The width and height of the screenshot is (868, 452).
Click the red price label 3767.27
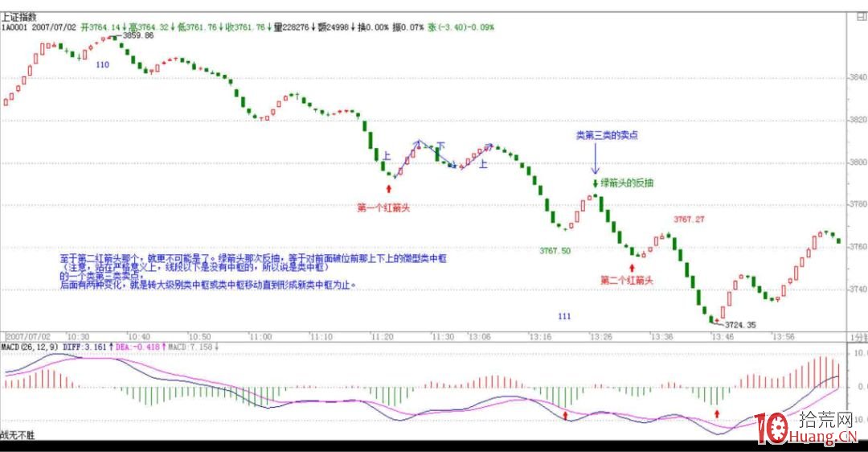(690, 220)
